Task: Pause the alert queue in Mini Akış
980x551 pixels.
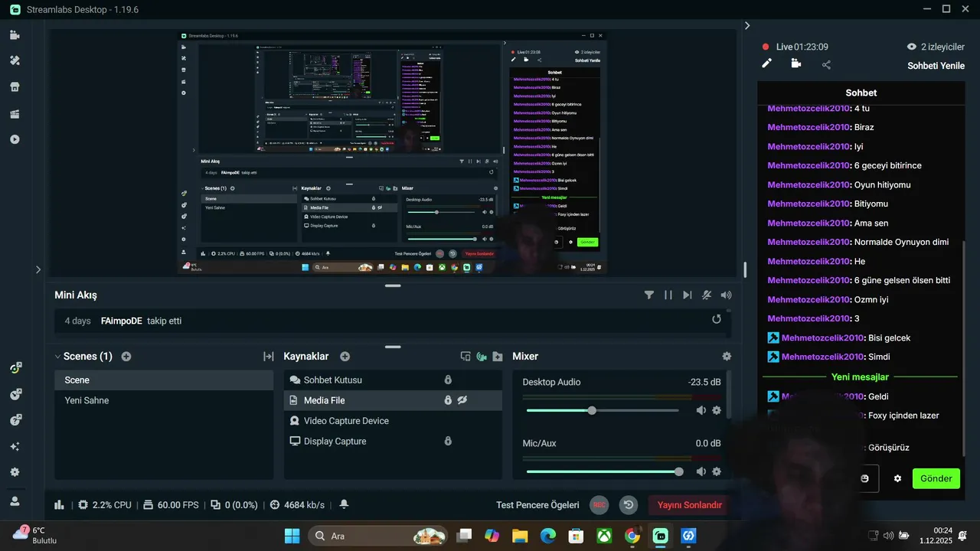Action: (x=668, y=295)
